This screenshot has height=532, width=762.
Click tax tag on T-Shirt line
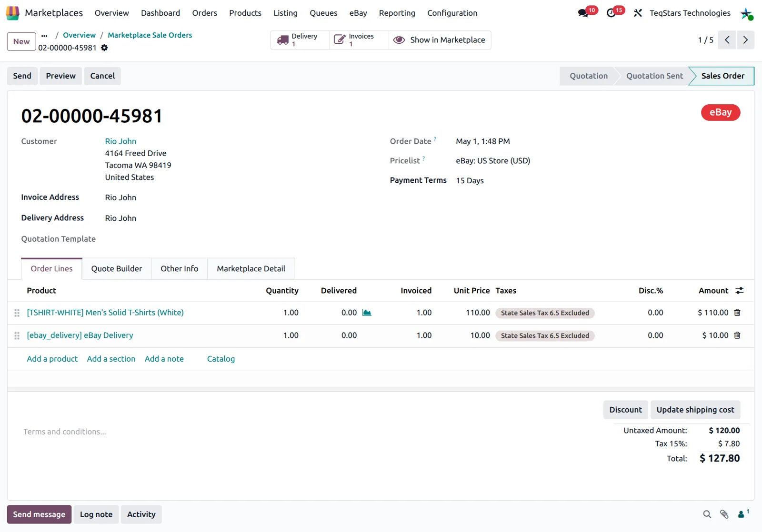click(545, 313)
